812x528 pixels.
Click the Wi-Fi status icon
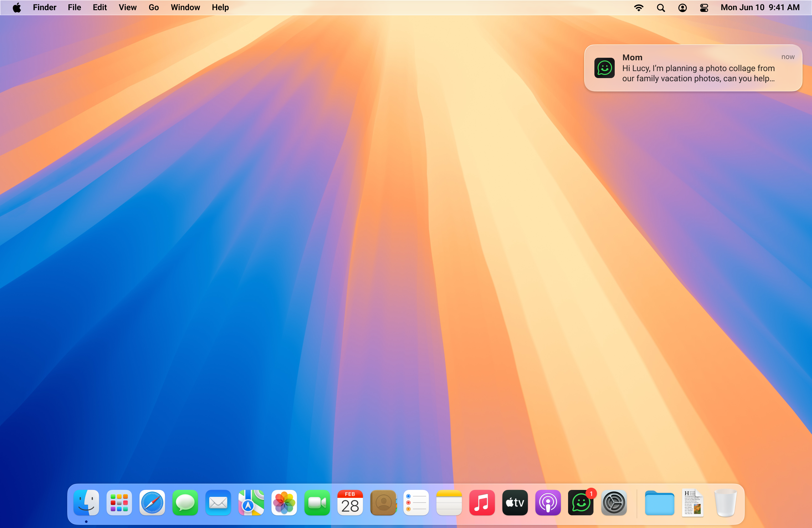tap(638, 8)
